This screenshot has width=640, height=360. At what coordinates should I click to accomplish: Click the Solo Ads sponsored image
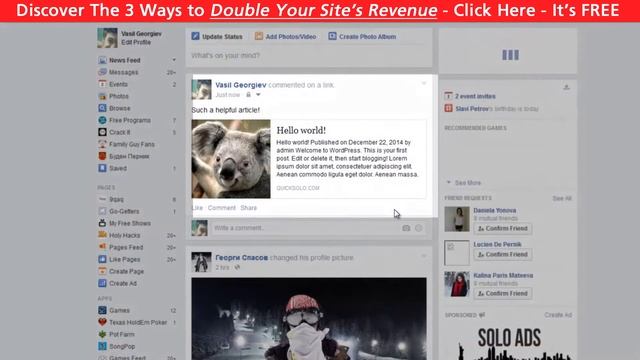(509, 341)
